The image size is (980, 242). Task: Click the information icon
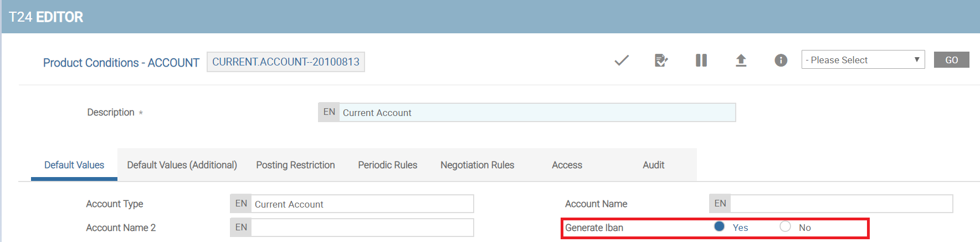click(x=781, y=60)
